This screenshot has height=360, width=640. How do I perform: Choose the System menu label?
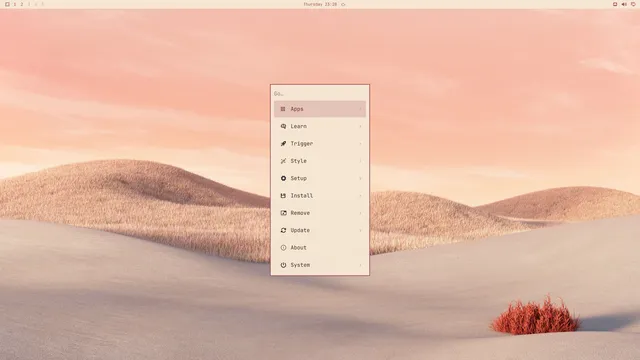tap(300, 265)
